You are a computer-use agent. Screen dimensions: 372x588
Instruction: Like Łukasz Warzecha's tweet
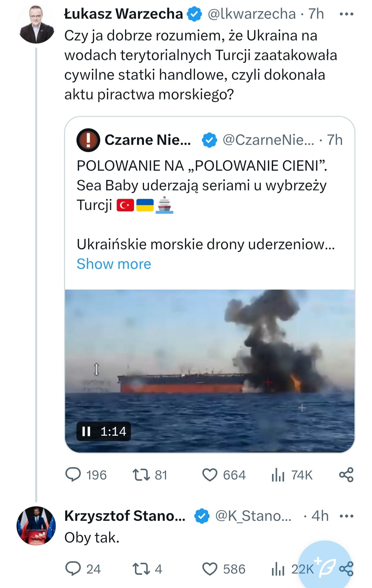point(210,475)
